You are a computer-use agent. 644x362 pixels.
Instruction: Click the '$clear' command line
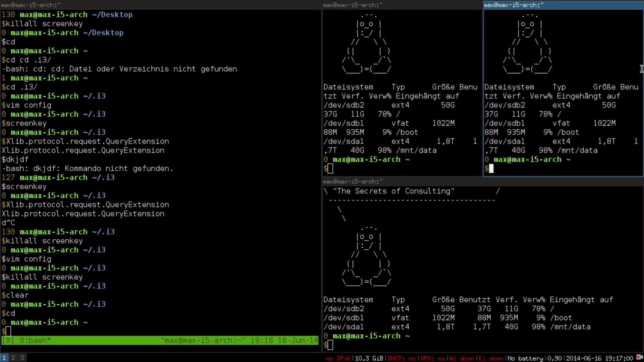click(15, 295)
